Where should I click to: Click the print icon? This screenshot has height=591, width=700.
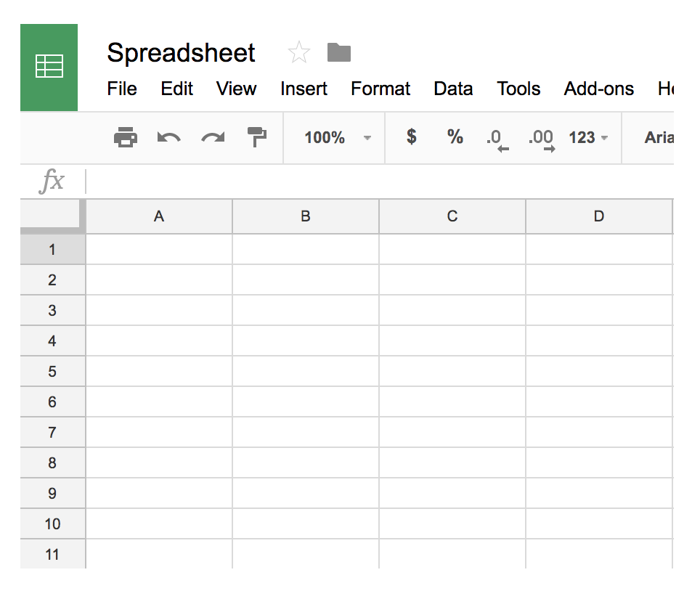(x=126, y=137)
